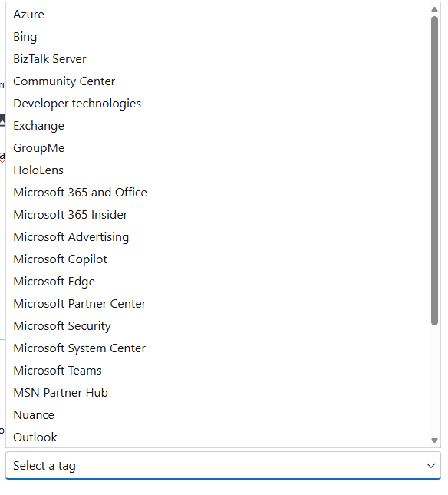448x495 pixels.
Task: Select Community Center option
Action: click(x=218, y=81)
